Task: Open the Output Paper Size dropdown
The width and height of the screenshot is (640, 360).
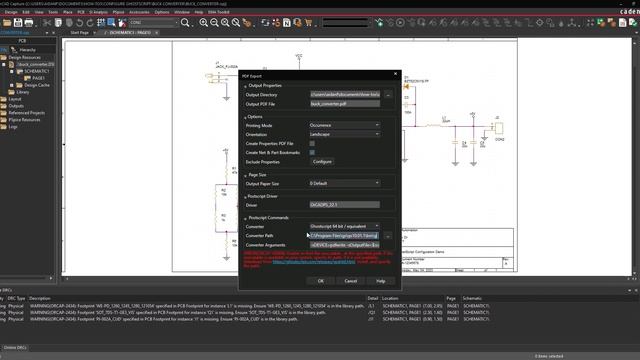Action: (x=344, y=183)
